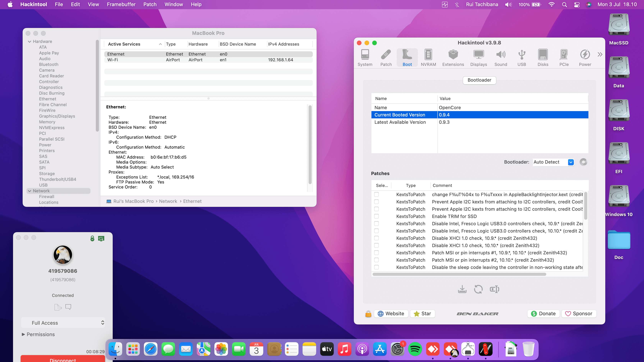Check the Disable XHCI 1.0 check 10.9 patch
The image size is (644, 362).
[x=376, y=238]
